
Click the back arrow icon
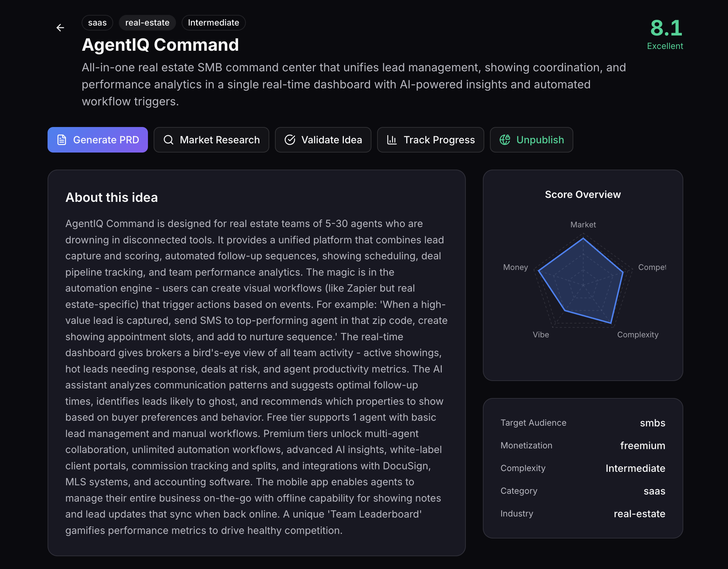click(60, 28)
